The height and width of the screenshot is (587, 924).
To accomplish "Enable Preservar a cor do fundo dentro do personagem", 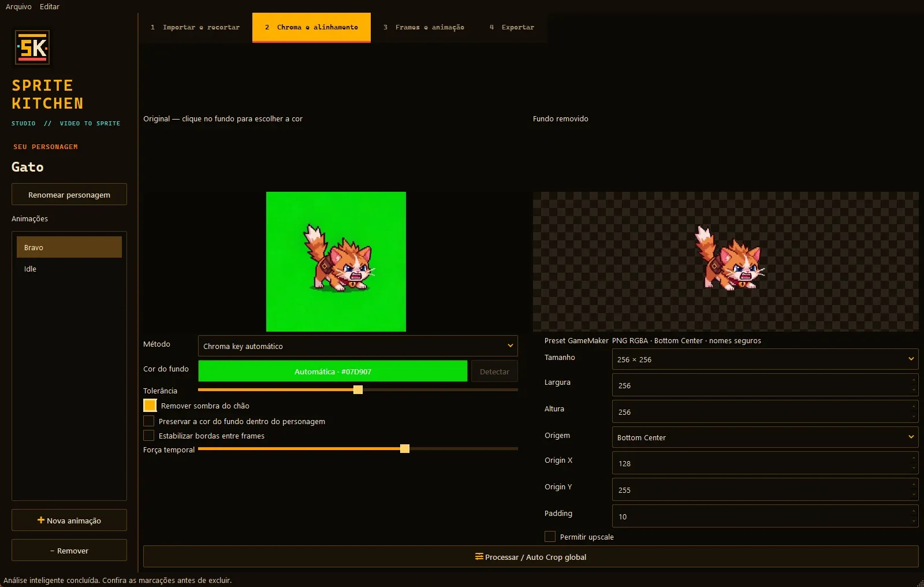I will point(149,421).
